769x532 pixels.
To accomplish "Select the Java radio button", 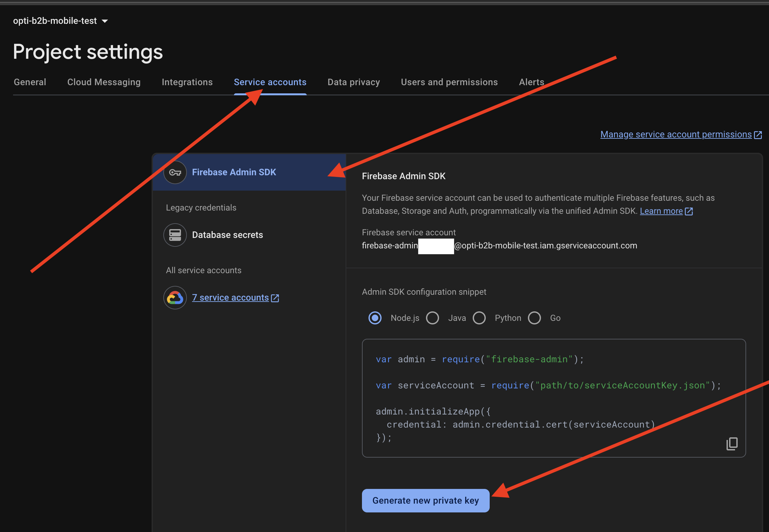I will coord(433,318).
